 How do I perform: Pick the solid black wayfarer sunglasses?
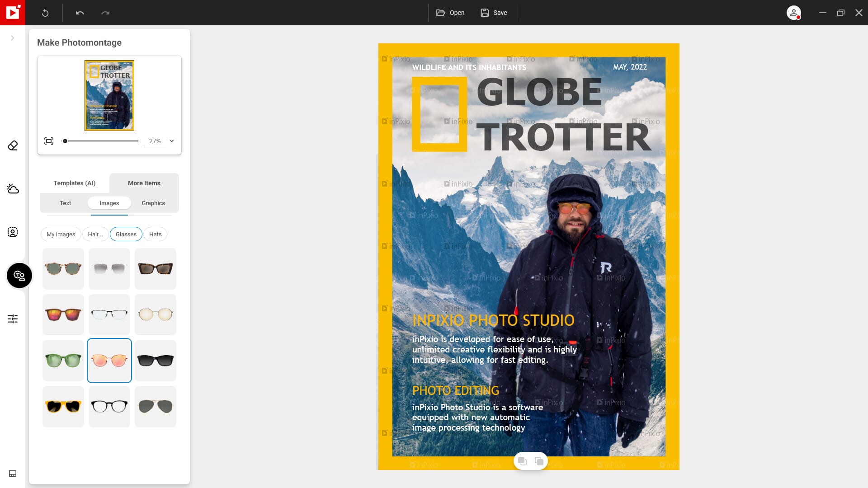pos(156,361)
